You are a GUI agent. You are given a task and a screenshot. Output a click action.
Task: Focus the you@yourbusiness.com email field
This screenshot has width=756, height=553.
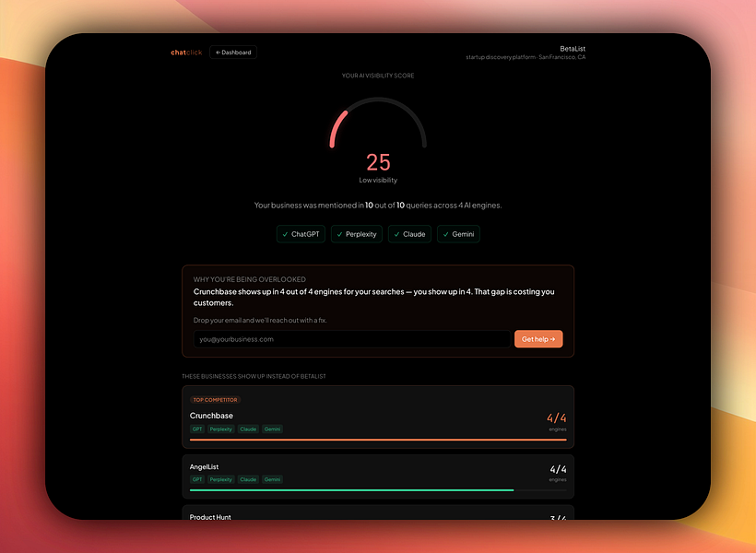[x=352, y=339]
